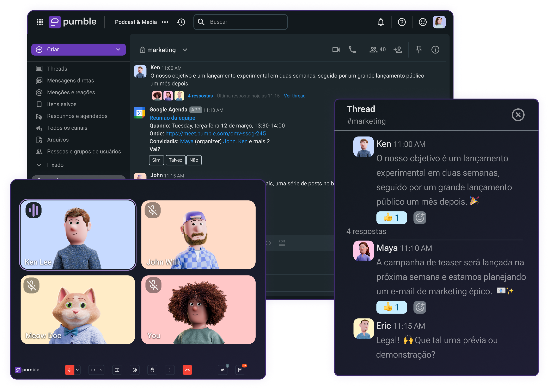Answer Sim to meeting invitation

[x=156, y=160]
